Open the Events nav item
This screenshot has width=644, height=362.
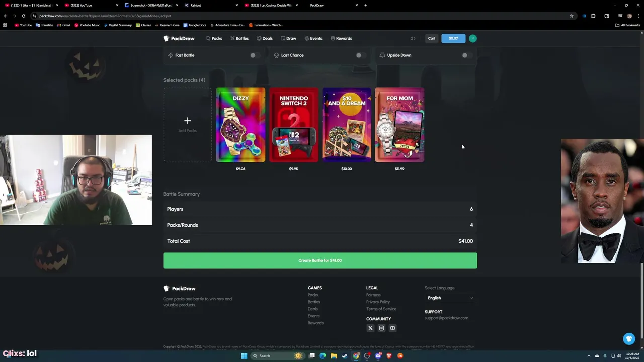point(313,38)
